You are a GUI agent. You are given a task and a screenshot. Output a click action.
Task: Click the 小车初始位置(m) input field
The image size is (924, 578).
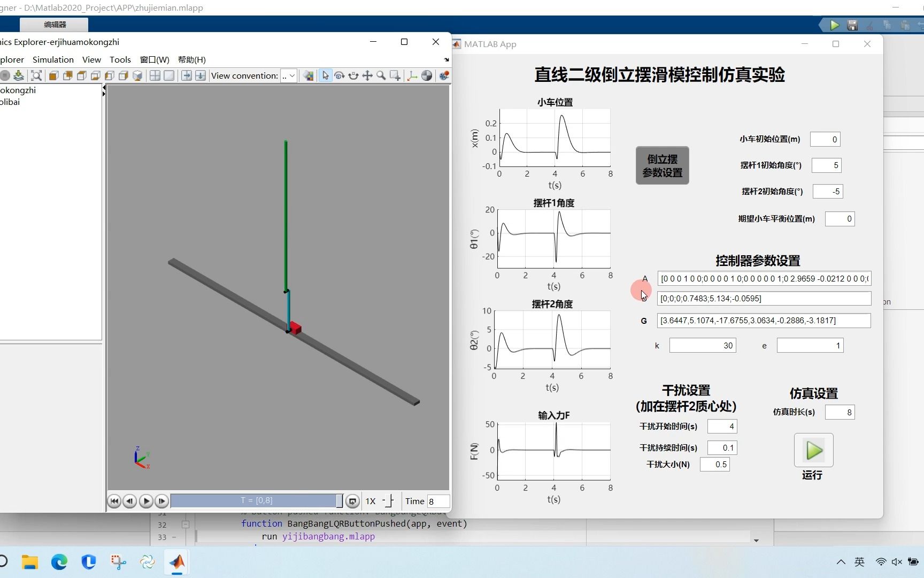click(825, 139)
